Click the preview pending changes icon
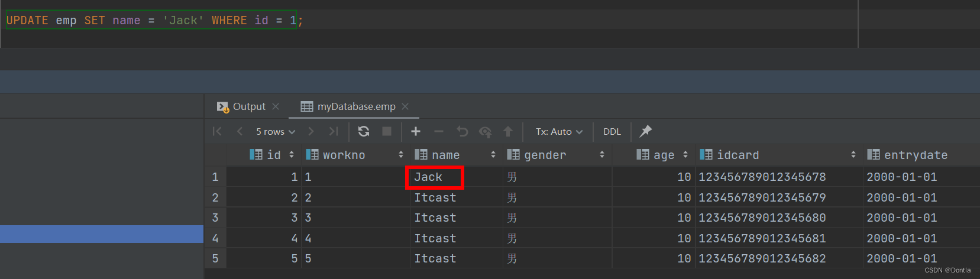This screenshot has width=980, height=279. 485,131
